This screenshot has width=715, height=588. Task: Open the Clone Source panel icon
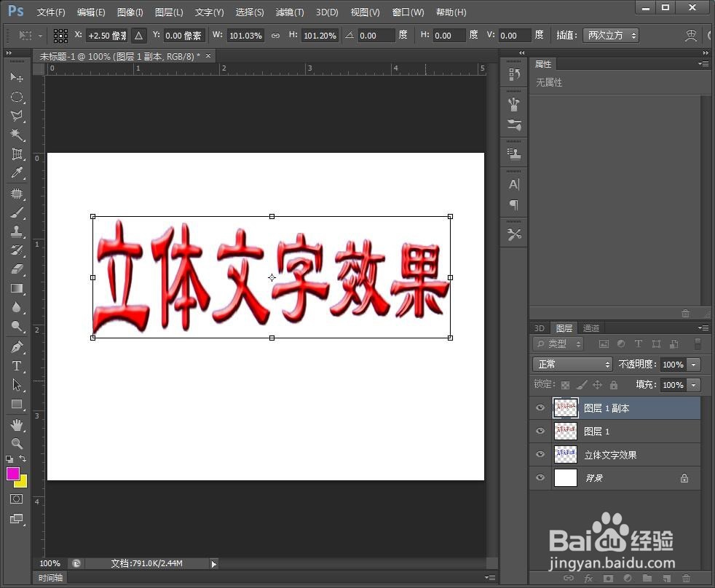coord(513,154)
